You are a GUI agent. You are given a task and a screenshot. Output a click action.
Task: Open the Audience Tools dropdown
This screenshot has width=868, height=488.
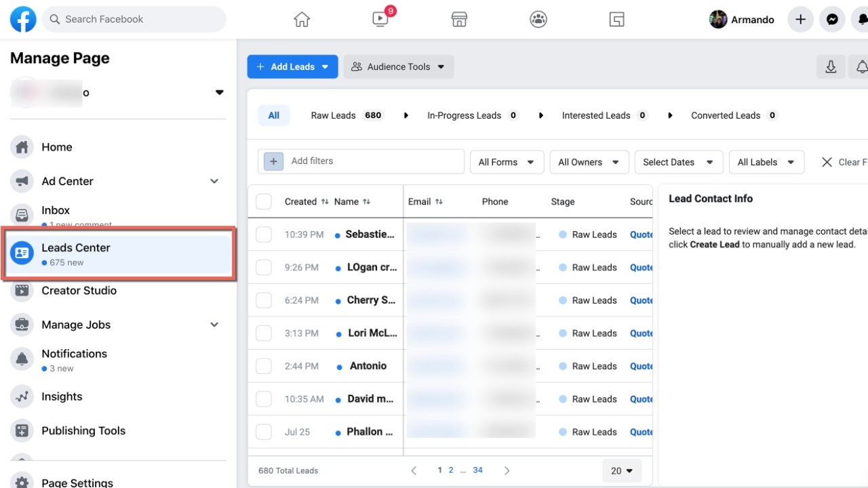399,66
